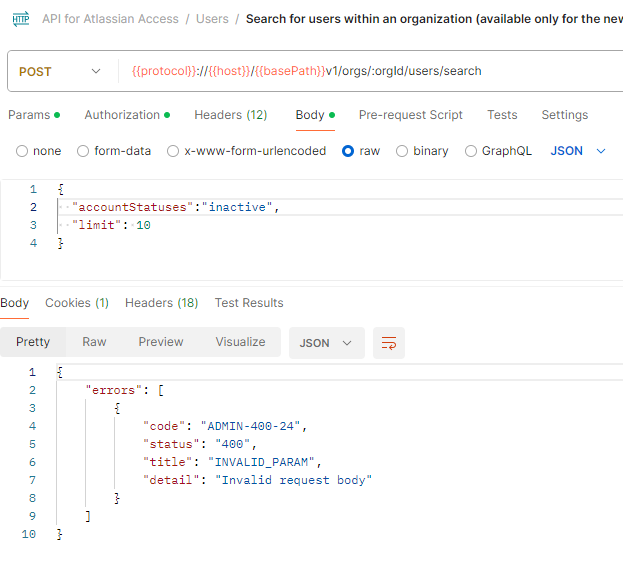
Task: Toggle the word wrap icon in response
Action: coord(389,343)
